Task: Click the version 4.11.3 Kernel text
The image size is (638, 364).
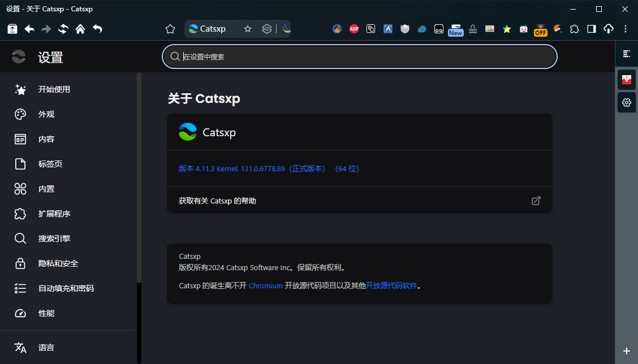Action: pos(269,168)
